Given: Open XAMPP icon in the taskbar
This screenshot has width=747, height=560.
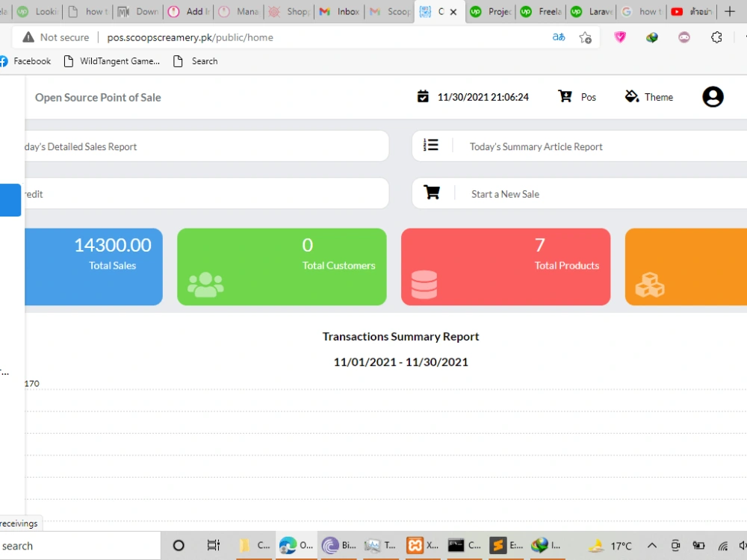Looking at the screenshot, I should [x=415, y=545].
